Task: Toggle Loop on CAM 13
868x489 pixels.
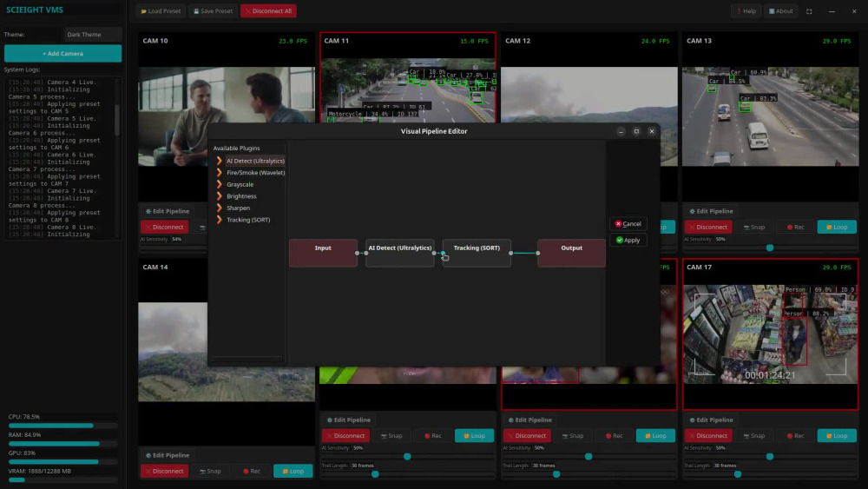Action: [x=837, y=227]
